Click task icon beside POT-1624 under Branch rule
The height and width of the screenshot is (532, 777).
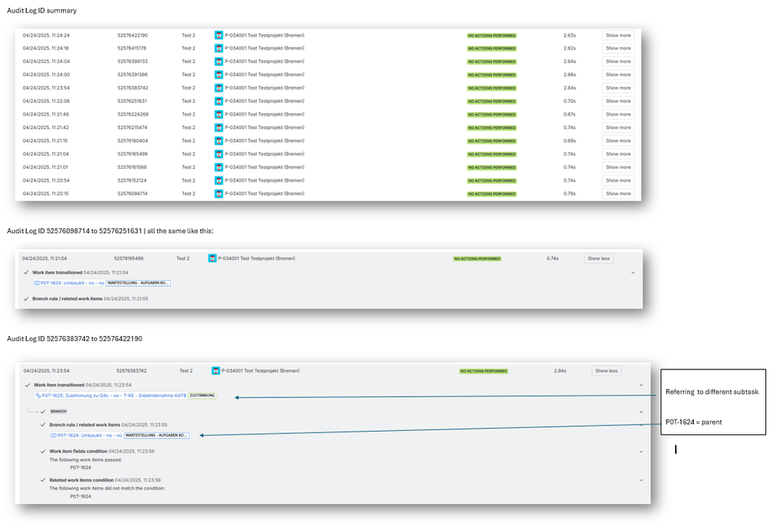pos(54,436)
